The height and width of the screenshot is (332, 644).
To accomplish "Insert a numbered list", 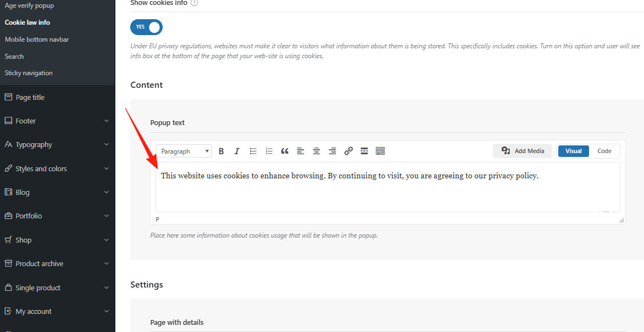I will [269, 151].
